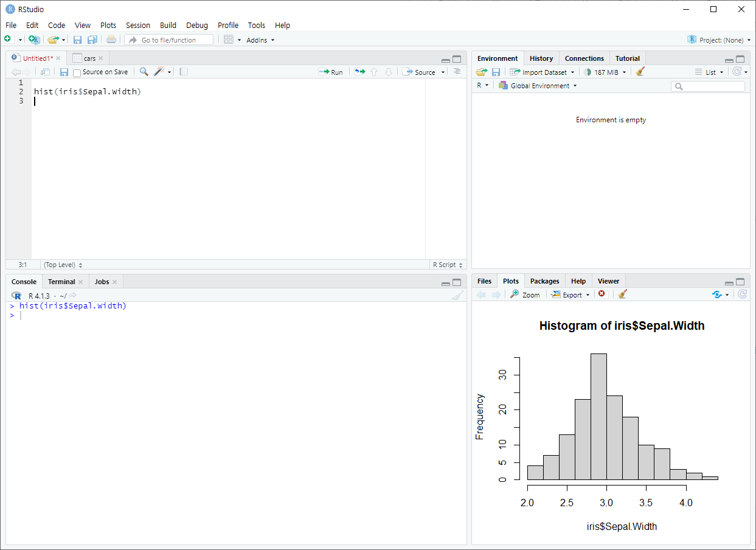View current working directory arrow in console

click(73, 296)
